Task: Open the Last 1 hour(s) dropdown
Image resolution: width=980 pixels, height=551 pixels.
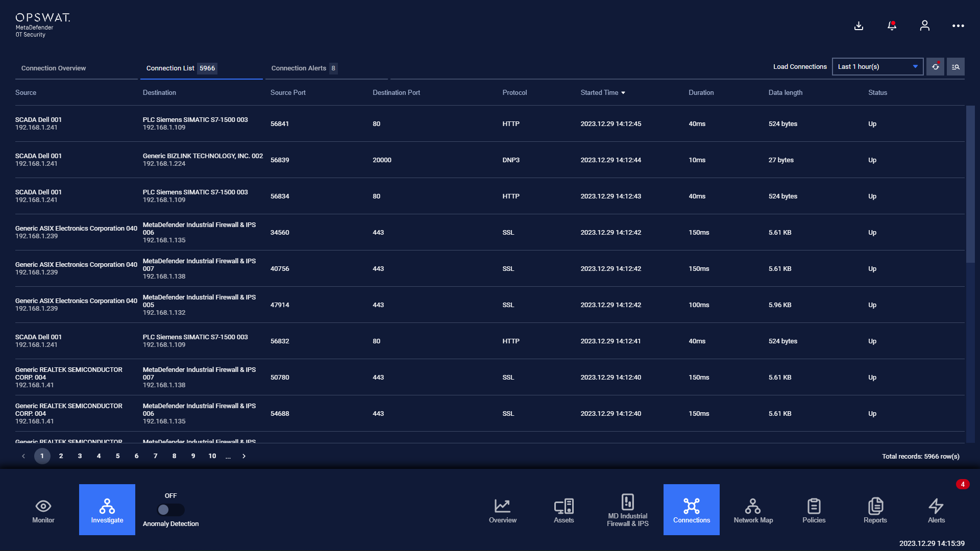Action: point(877,67)
